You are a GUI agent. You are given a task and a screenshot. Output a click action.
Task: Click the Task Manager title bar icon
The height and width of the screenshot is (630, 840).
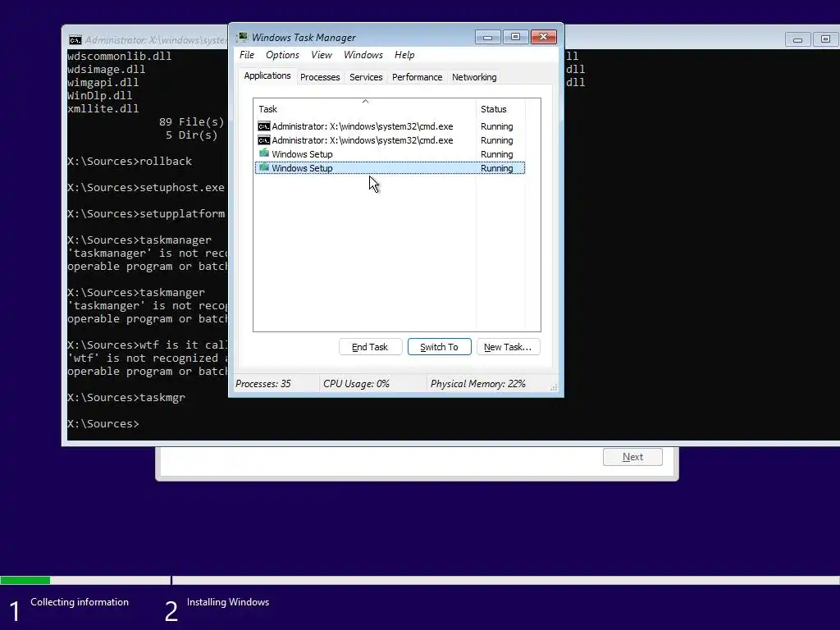(242, 37)
